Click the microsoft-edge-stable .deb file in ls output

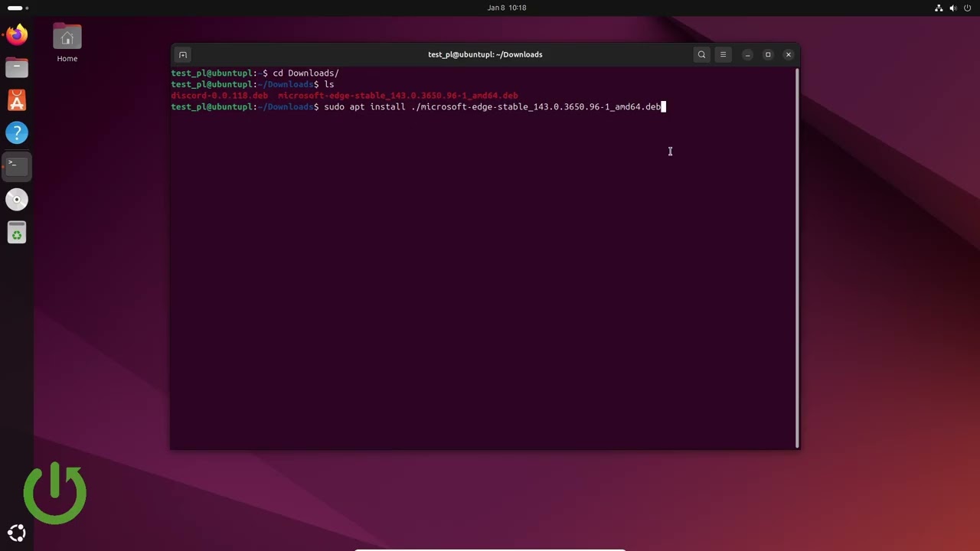398,96
